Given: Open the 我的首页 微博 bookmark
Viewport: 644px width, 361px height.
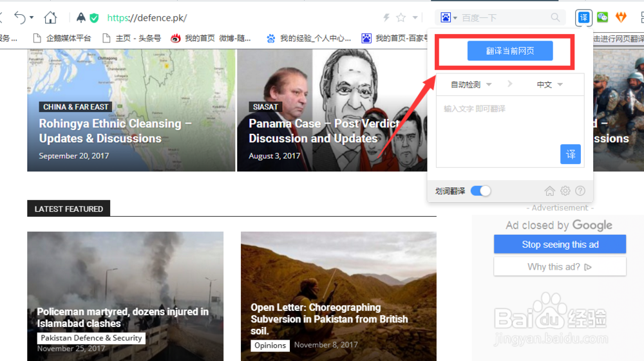Looking at the screenshot, I should pos(211,38).
